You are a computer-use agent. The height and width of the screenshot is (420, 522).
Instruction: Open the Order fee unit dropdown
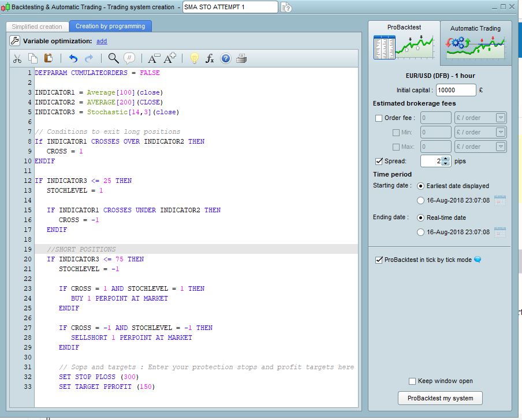tap(500, 118)
